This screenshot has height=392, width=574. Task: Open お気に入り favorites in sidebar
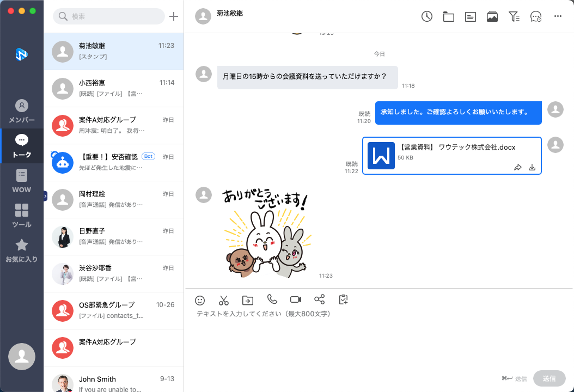22,251
